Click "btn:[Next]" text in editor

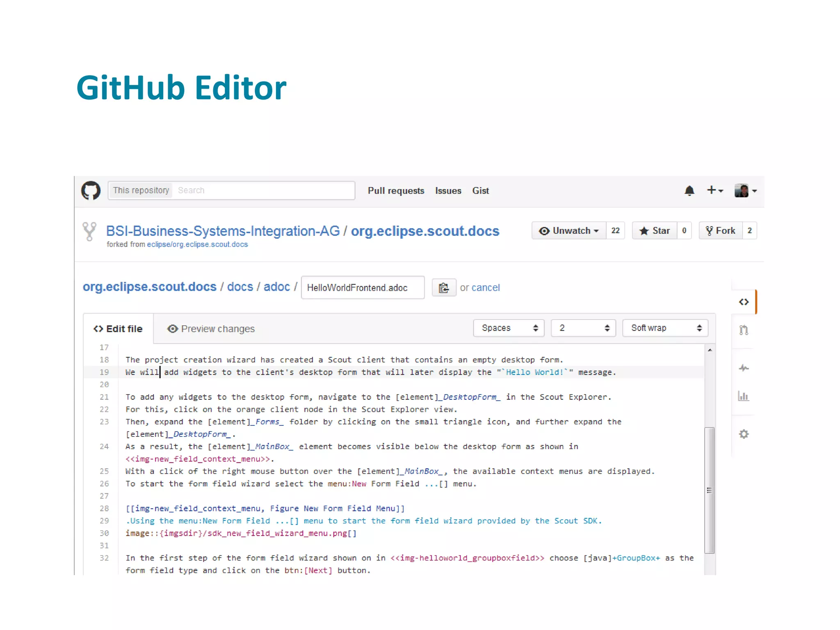[308, 571]
